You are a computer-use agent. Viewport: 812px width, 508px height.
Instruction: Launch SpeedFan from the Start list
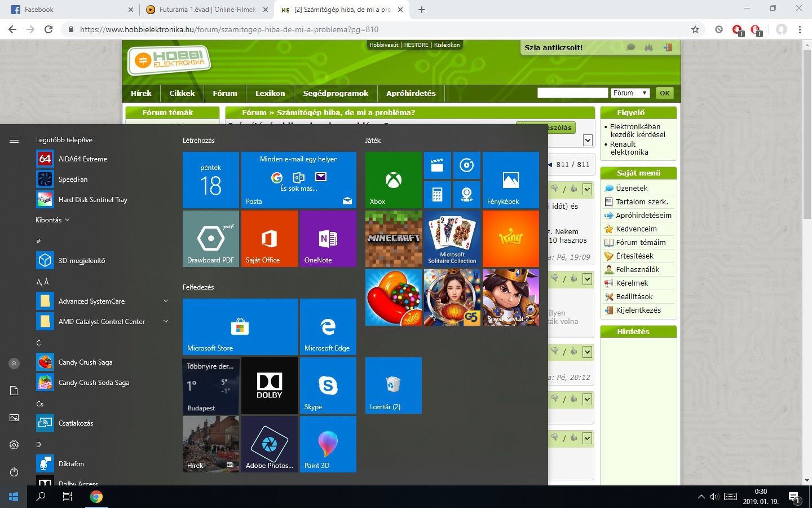coord(101,179)
